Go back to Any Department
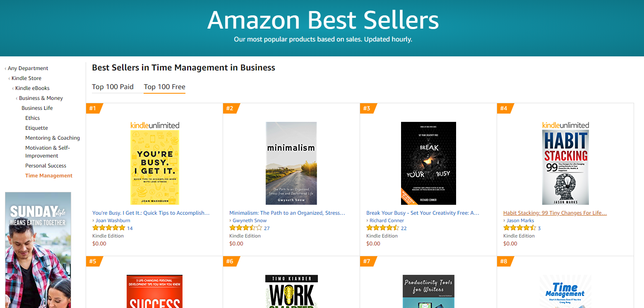This screenshot has height=308, width=644. [28, 68]
